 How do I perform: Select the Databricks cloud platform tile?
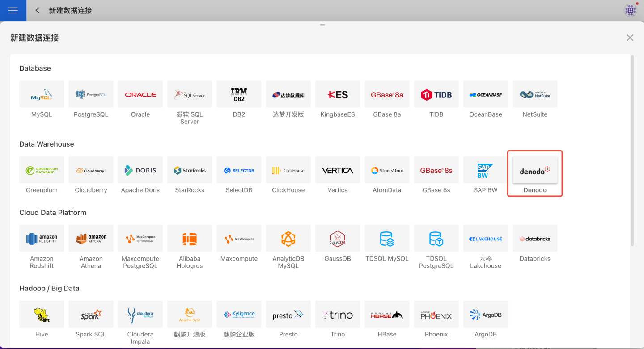pos(535,239)
